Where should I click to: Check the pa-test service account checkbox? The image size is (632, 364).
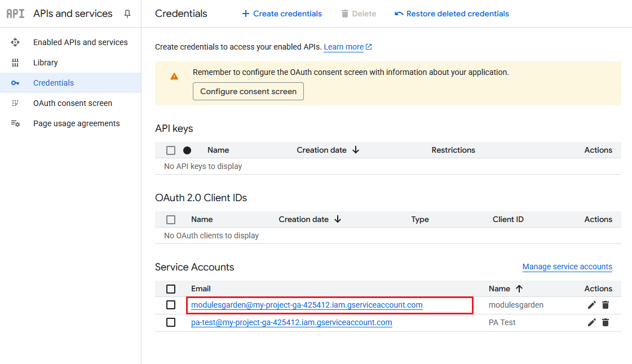tap(171, 322)
